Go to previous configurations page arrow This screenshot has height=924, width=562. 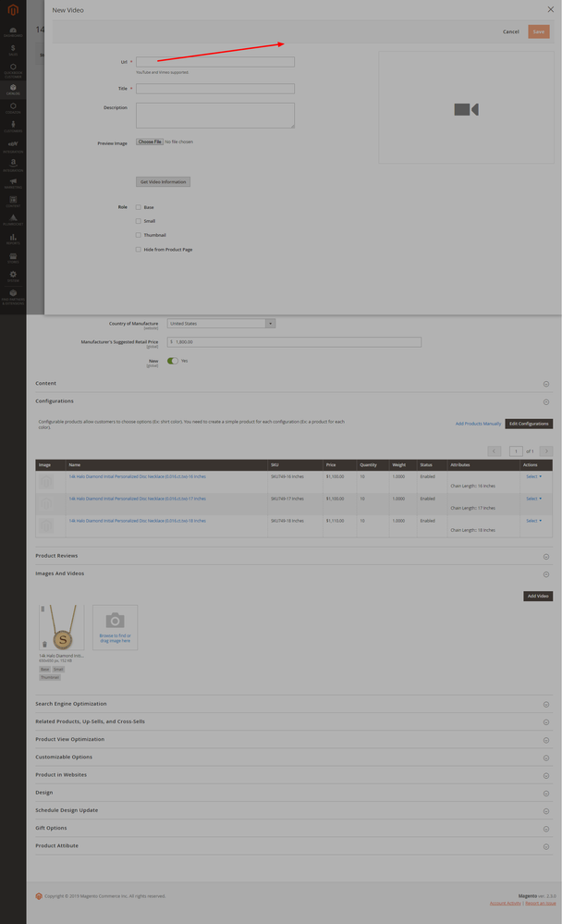495,451
